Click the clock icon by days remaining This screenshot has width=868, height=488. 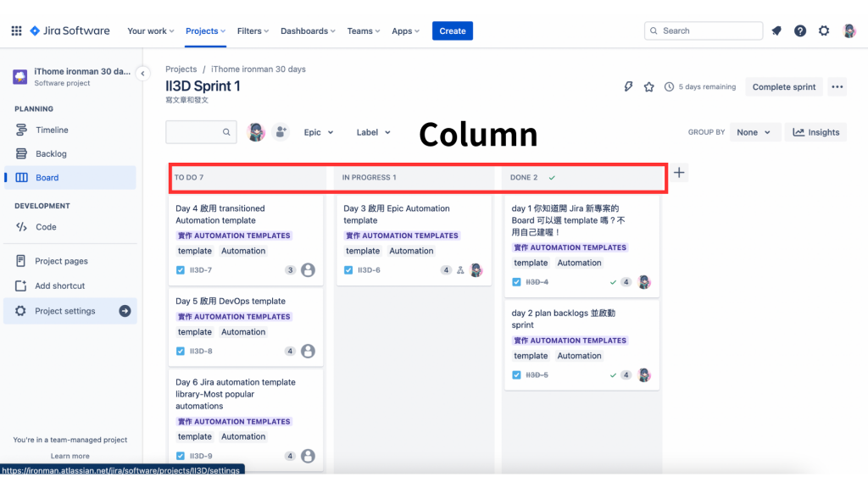click(670, 87)
